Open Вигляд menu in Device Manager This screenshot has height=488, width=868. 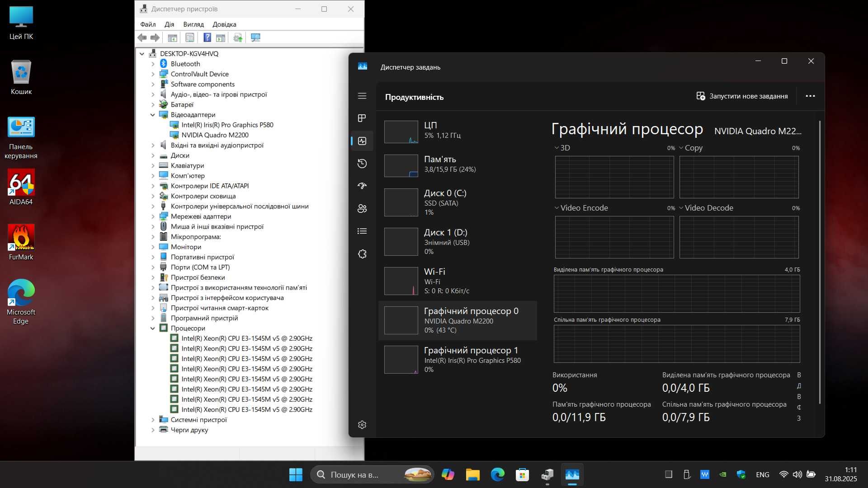193,24
